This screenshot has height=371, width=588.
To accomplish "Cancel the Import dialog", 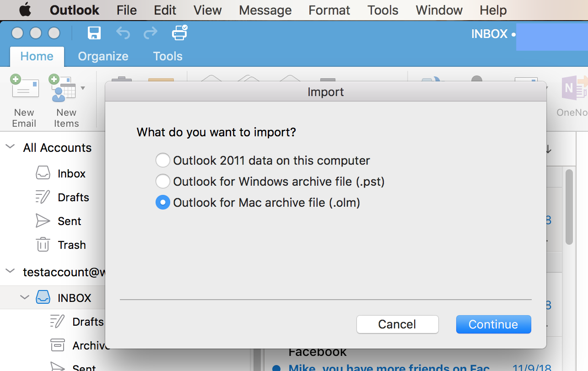I will (x=397, y=324).
